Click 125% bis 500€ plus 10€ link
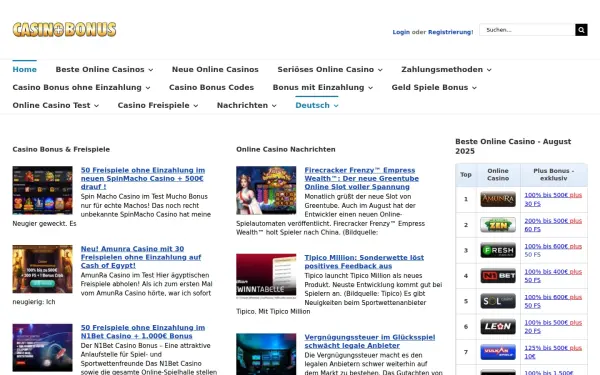Screen dimensions: 600x375 click(553, 352)
